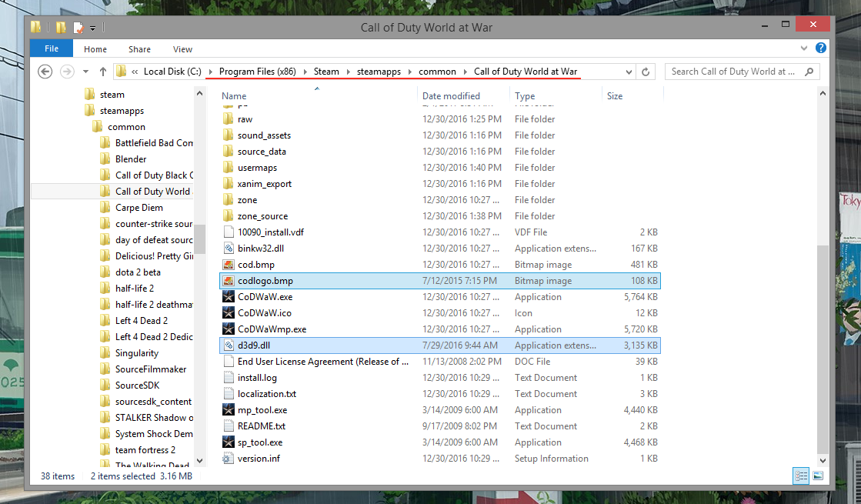Open SourceFilmmaker folder in tree
This screenshot has width=861, height=504.
pyautogui.click(x=151, y=369)
